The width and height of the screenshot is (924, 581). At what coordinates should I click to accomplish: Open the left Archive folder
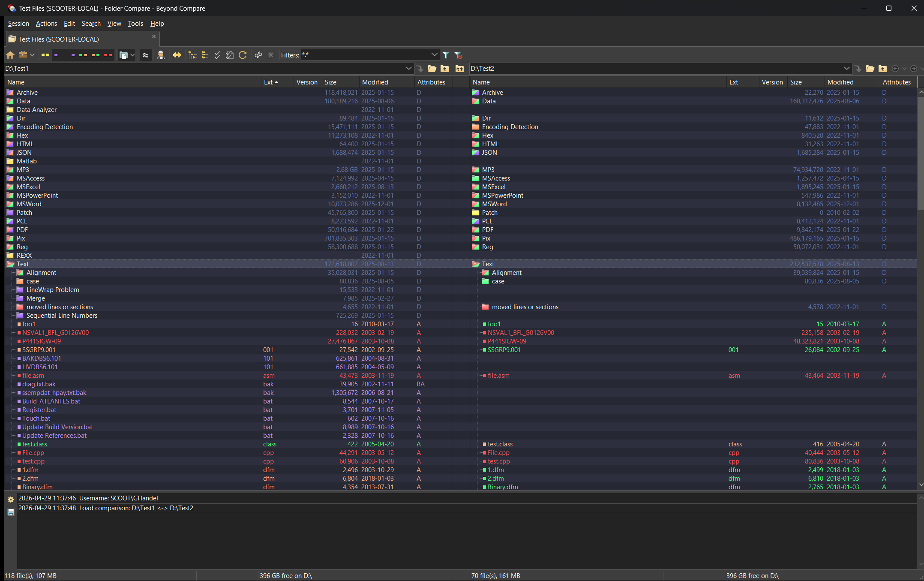pyautogui.click(x=27, y=92)
